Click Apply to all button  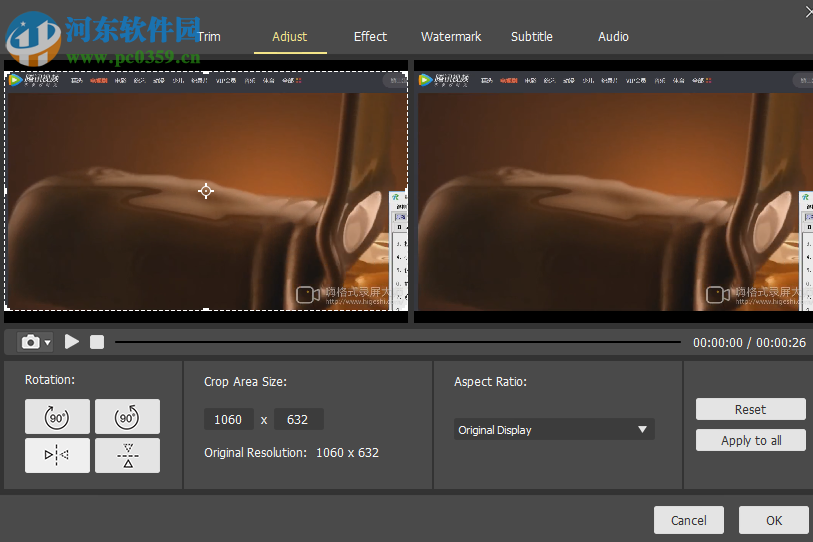tap(750, 440)
